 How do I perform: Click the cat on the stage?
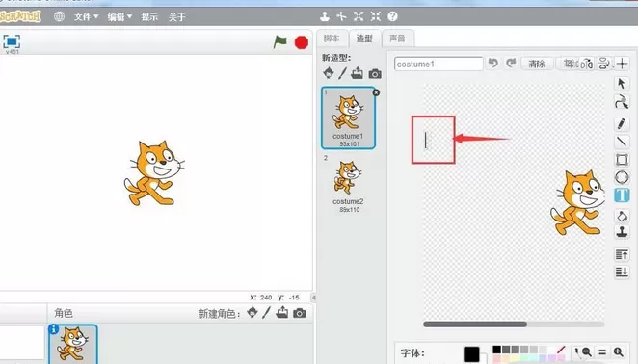154,172
